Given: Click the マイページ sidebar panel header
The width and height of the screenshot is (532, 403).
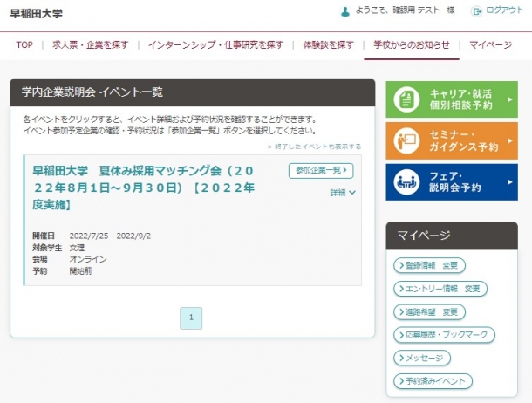Looking at the screenshot, I should pos(452,236).
